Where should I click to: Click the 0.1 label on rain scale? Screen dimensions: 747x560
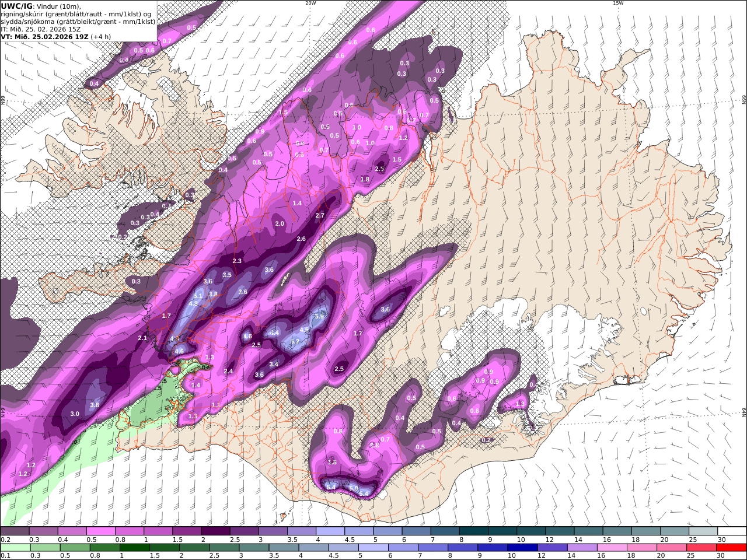[5, 556]
